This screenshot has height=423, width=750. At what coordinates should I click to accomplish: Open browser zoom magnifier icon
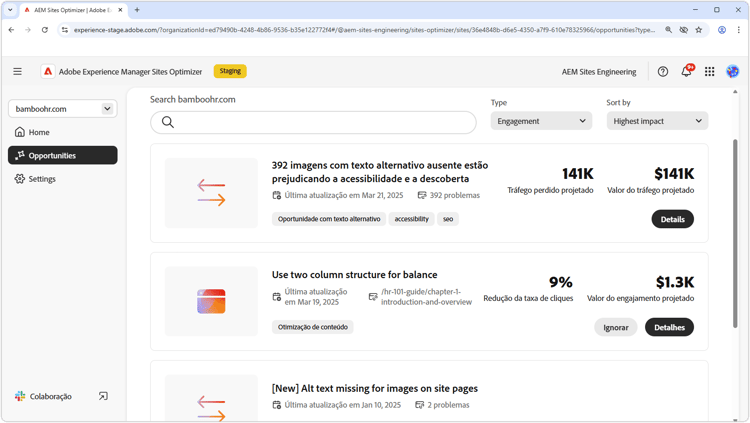(x=668, y=30)
